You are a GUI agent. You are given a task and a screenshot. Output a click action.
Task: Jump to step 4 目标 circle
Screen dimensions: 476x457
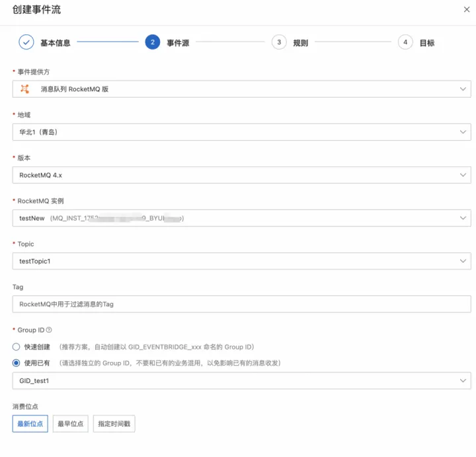pyautogui.click(x=405, y=42)
